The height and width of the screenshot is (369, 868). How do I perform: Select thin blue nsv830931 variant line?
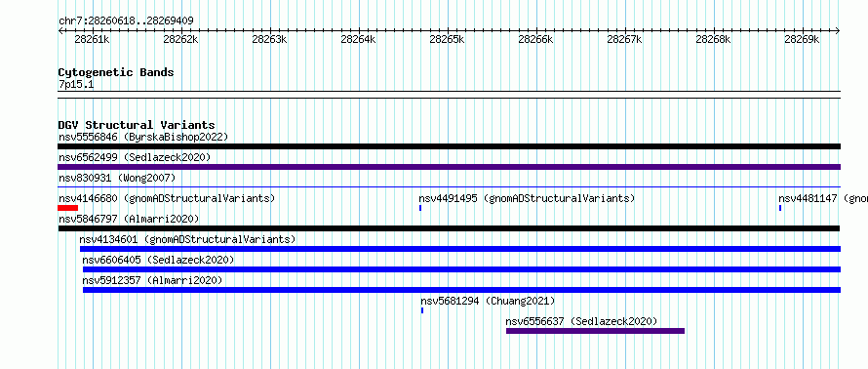(x=449, y=187)
